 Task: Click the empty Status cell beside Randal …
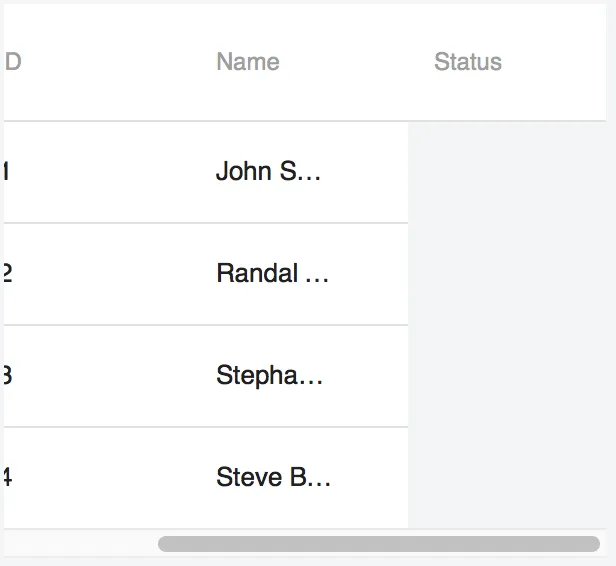[x=506, y=274]
